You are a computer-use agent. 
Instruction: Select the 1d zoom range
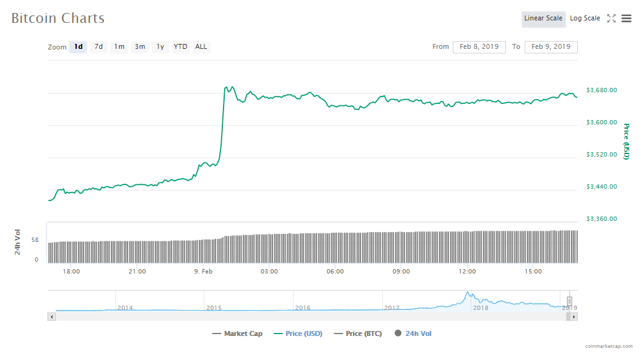point(78,47)
